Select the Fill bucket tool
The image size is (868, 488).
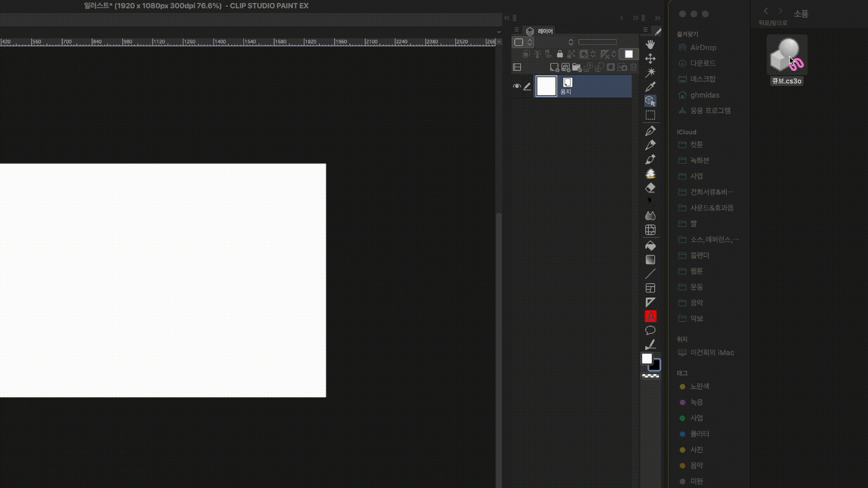(650, 246)
